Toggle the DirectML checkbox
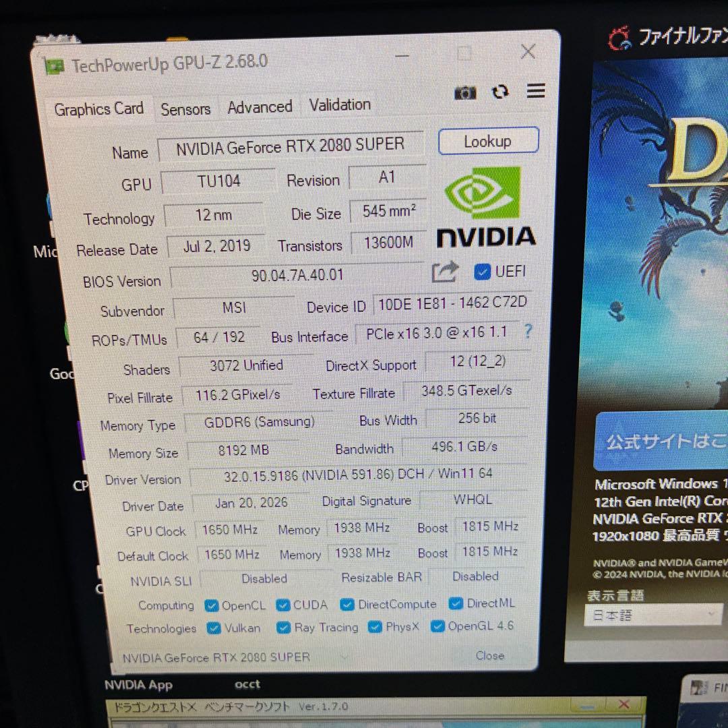 point(456,603)
